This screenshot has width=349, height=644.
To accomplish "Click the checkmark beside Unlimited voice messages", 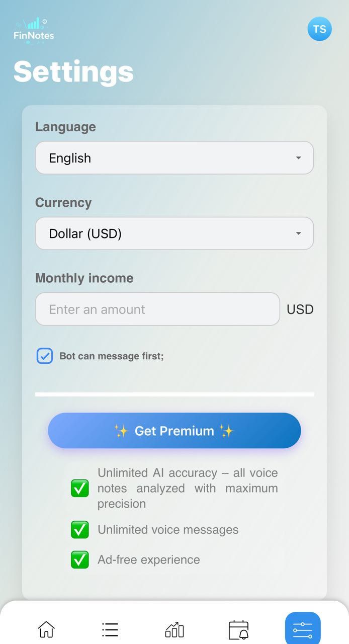I will pos(79,529).
